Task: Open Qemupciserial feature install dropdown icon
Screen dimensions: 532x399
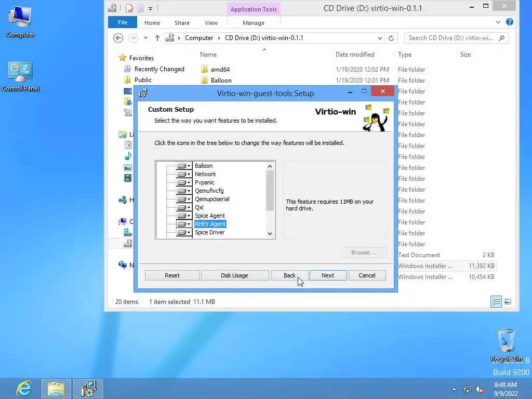Action: point(184,199)
